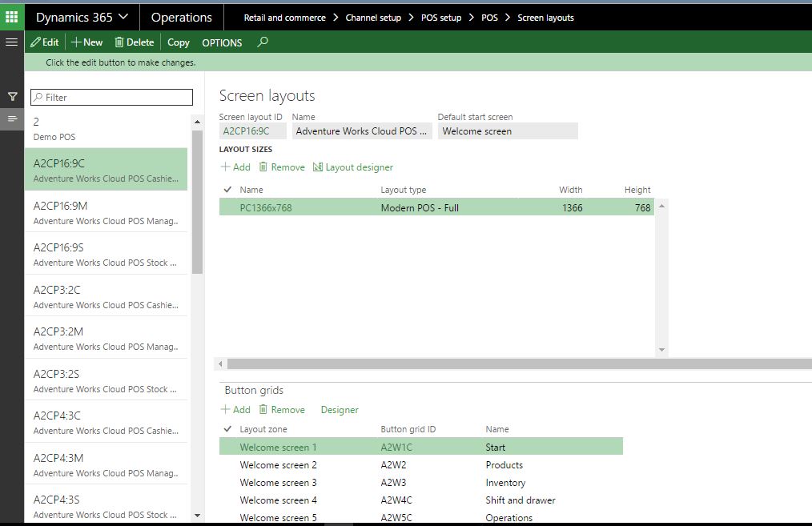812x526 pixels.
Task: Select A2CP3:2S layout in list
Action: click(x=107, y=380)
